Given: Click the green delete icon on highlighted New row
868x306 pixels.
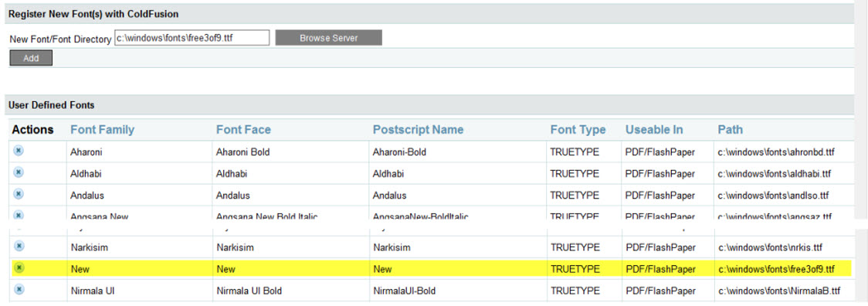Looking at the screenshot, I should 19,267.
